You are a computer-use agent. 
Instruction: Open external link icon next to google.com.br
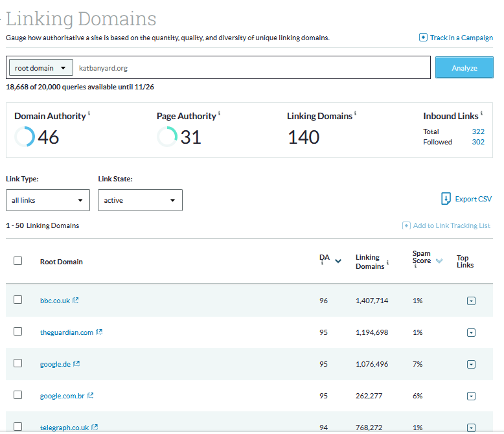pos(90,395)
